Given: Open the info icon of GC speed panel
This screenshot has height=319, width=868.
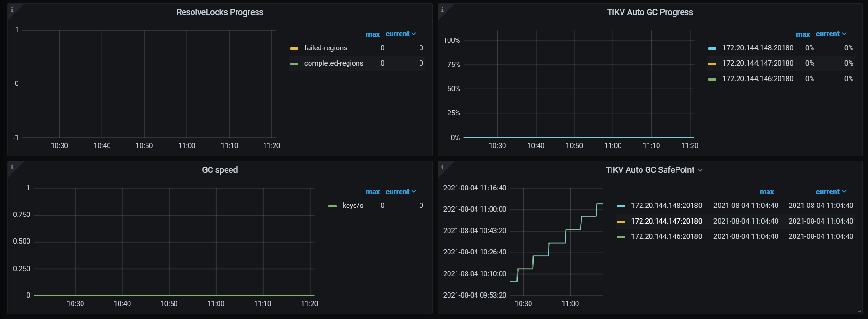Looking at the screenshot, I should point(12,167).
